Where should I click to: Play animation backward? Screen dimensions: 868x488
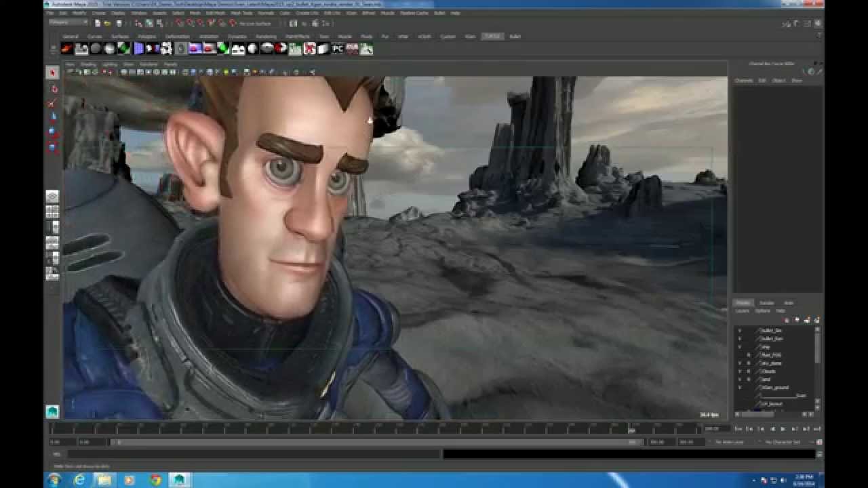(x=772, y=429)
